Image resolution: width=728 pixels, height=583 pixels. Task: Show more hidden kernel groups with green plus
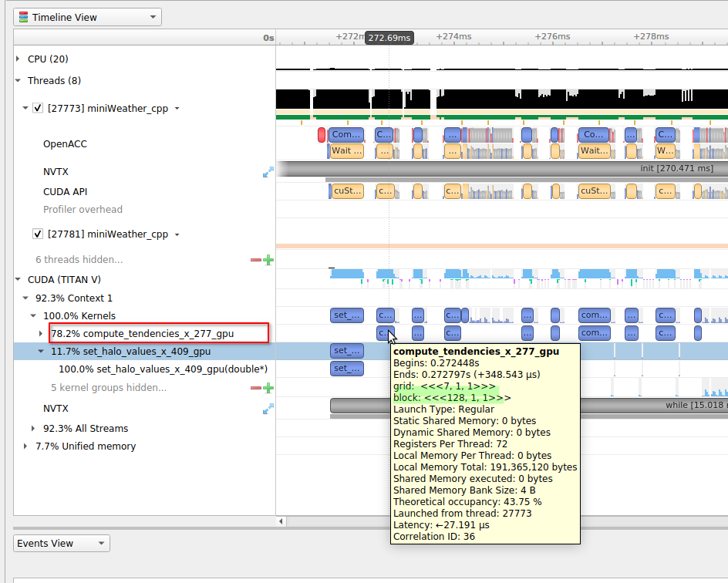[268, 388]
